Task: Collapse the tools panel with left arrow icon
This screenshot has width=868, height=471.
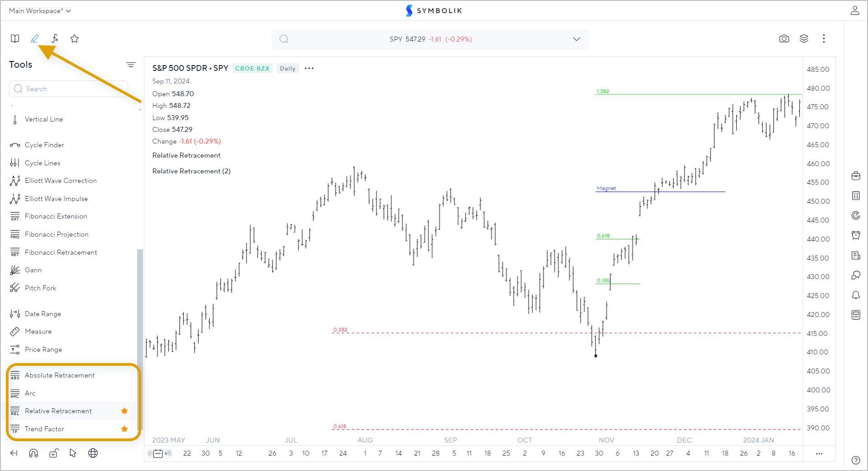Action: click(x=14, y=453)
